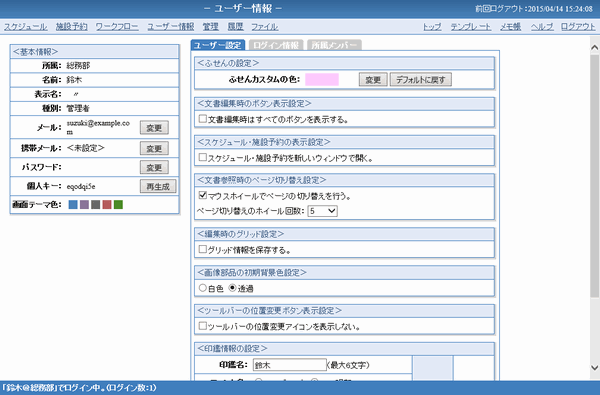
Task: Switch to the 所属メンバー tab
Action: tap(334, 45)
